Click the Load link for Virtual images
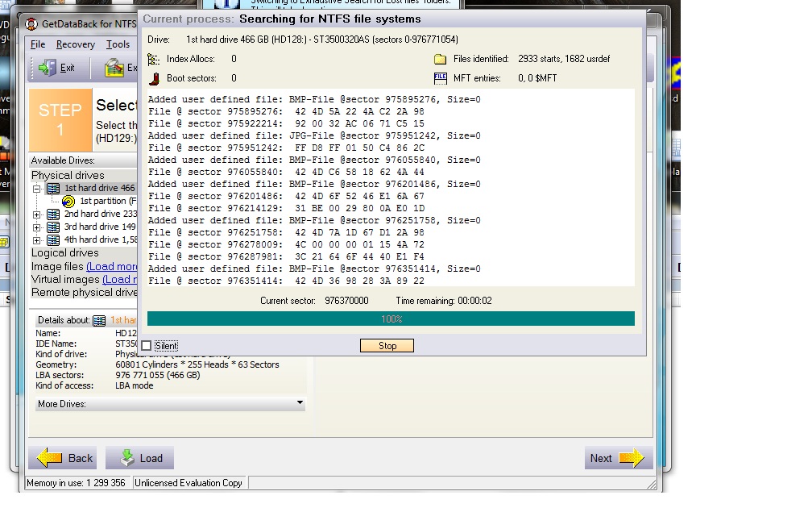812x508 pixels. tap(120, 279)
